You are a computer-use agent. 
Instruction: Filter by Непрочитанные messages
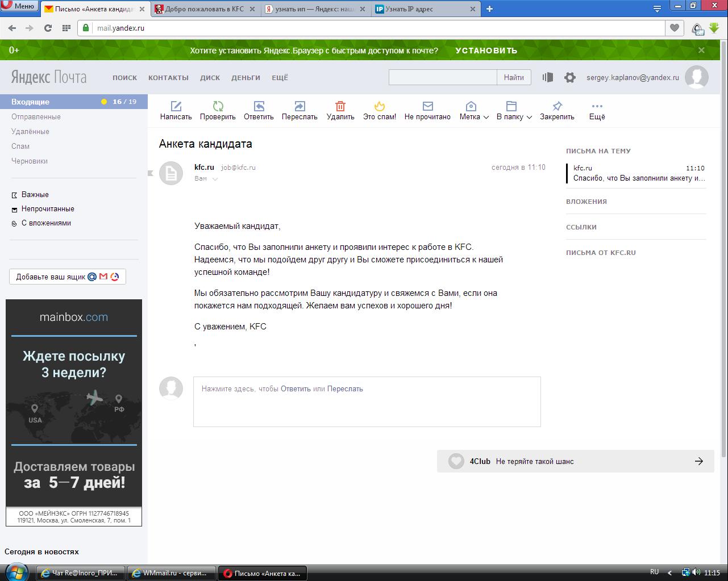tap(48, 208)
